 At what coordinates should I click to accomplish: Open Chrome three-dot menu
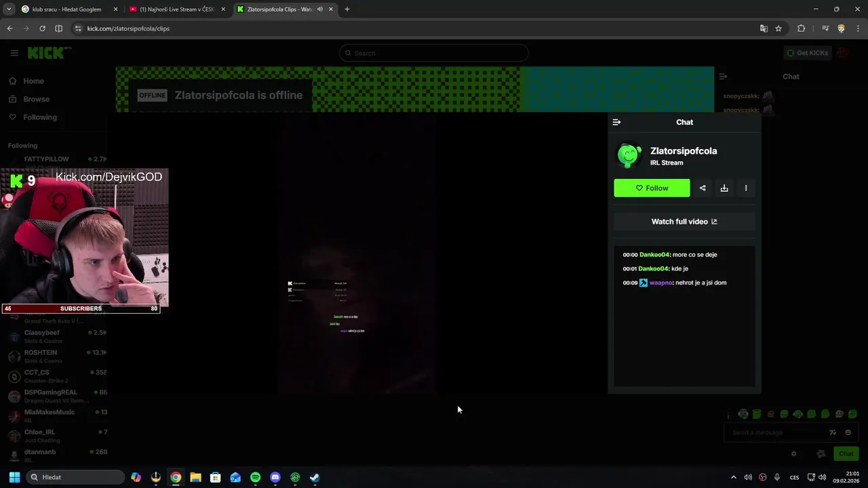(858, 28)
